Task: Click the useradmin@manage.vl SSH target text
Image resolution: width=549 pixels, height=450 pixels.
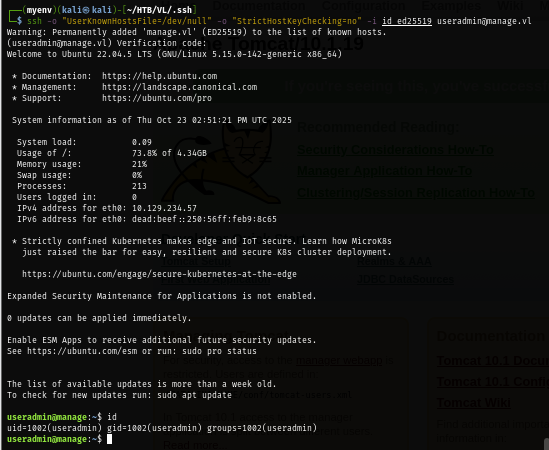Action: pos(484,21)
